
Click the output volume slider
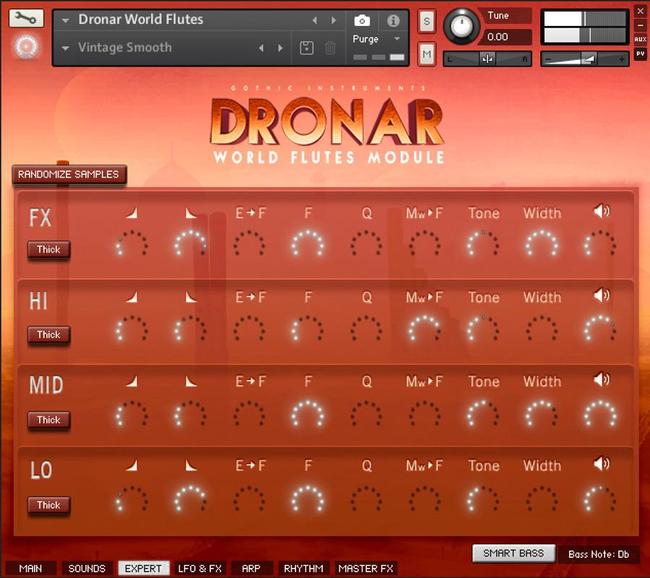585,59
